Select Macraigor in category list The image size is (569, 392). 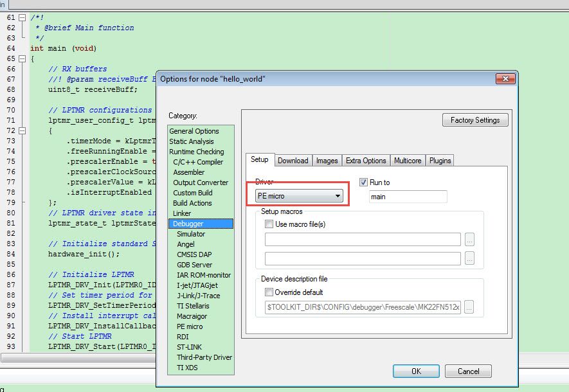click(x=192, y=316)
